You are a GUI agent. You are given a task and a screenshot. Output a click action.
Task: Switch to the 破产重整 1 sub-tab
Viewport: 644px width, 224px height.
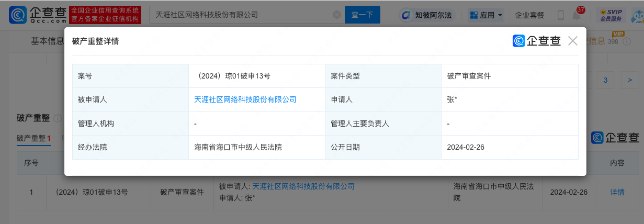pos(33,138)
